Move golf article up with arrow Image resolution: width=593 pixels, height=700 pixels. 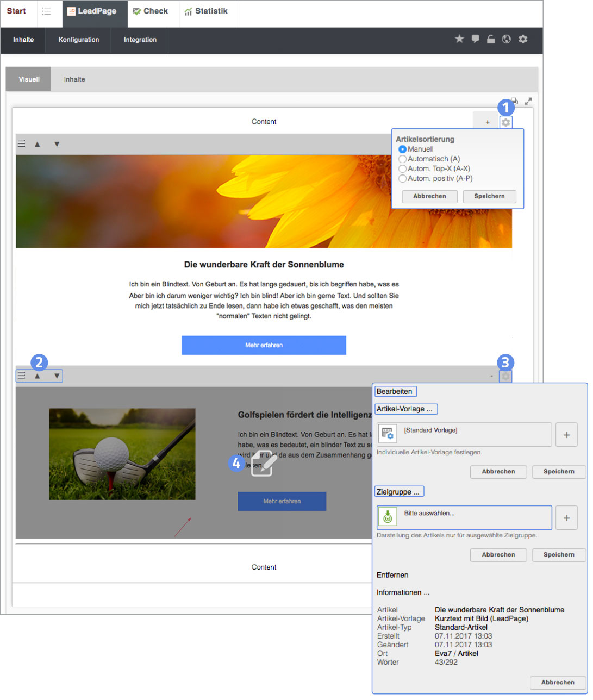click(38, 376)
